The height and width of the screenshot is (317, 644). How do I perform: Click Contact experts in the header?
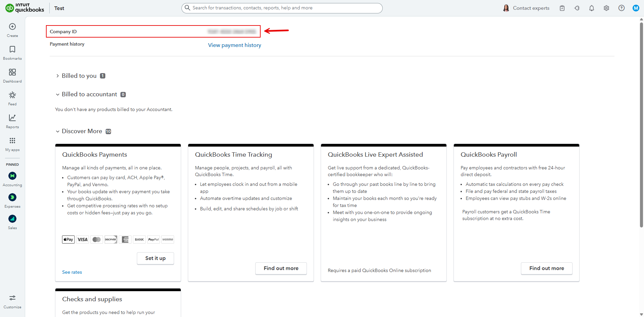531,8
